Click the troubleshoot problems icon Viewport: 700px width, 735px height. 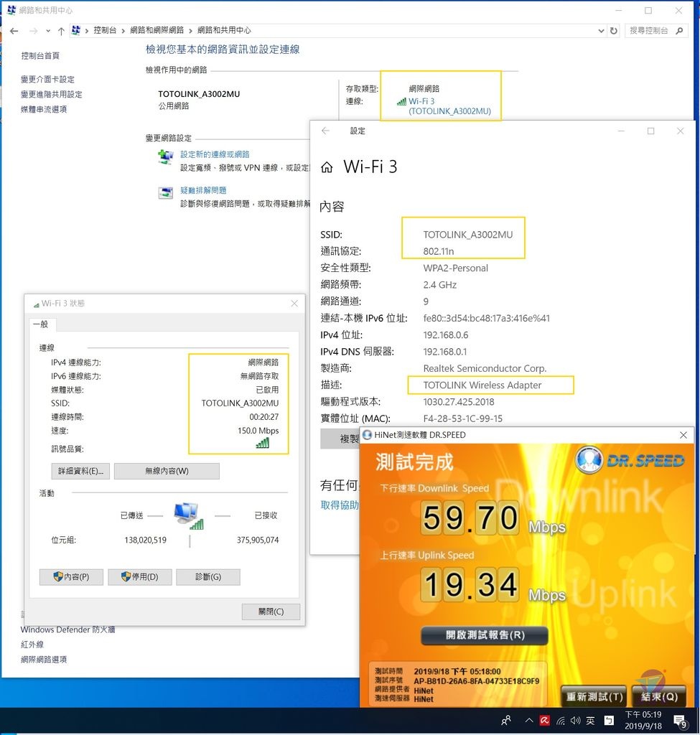click(x=166, y=192)
